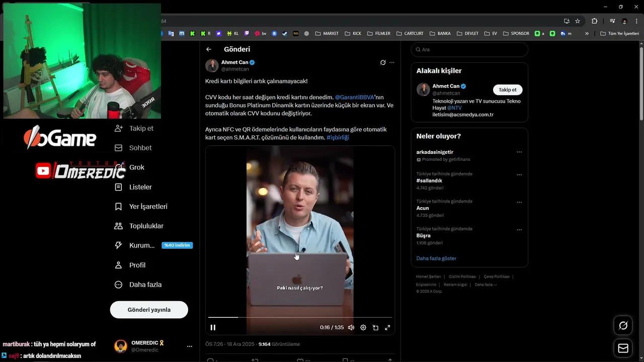Open the #sallandık trending topic
644x362 pixels.
pos(429,180)
